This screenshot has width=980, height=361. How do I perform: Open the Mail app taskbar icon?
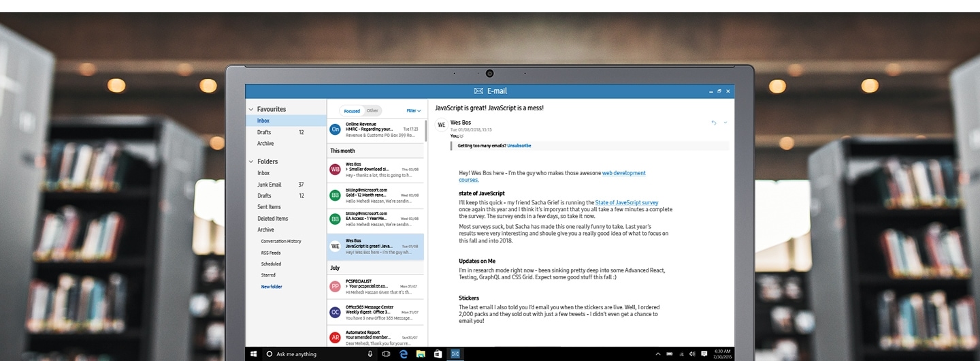[x=455, y=354]
